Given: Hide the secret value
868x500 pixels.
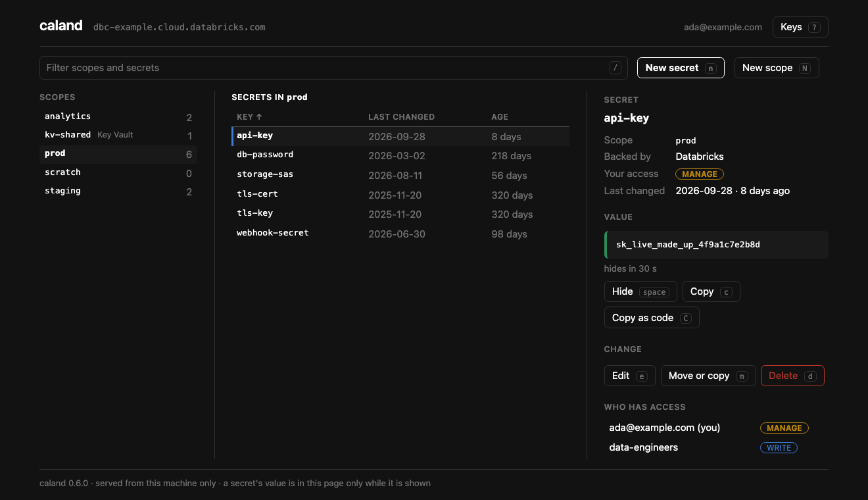Looking at the screenshot, I should (640, 291).
